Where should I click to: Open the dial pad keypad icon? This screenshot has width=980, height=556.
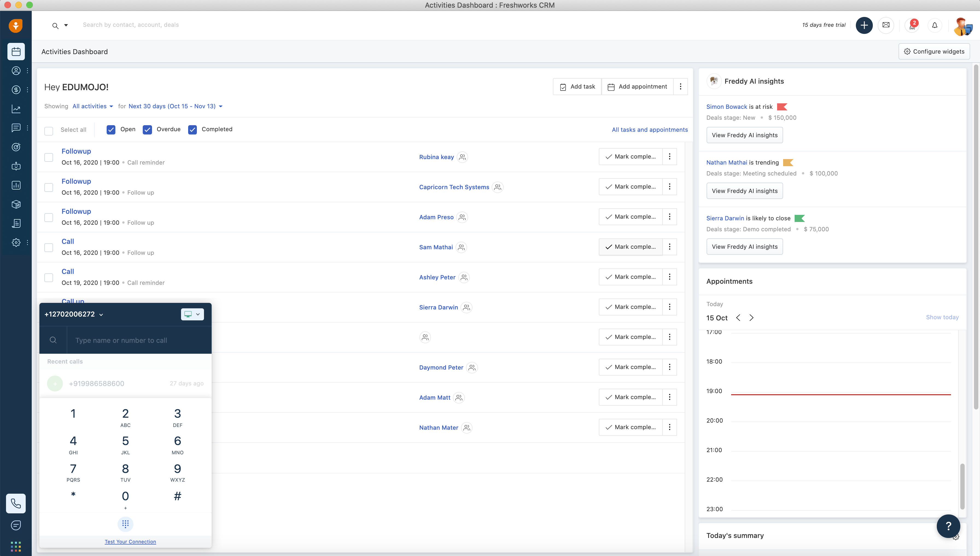[x=125, y=524]
